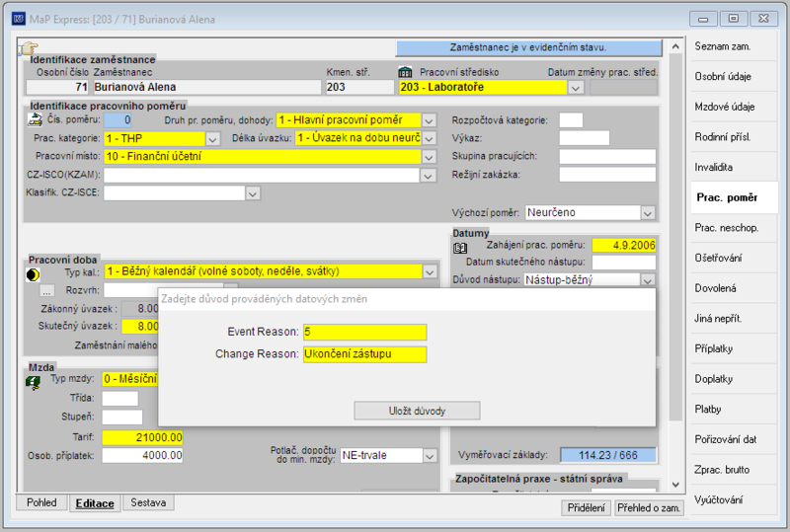This screenshot has height=532, width=790.
Task: Click the scroll up arrow of form scrollbar
Action: (x=675, y=46)
